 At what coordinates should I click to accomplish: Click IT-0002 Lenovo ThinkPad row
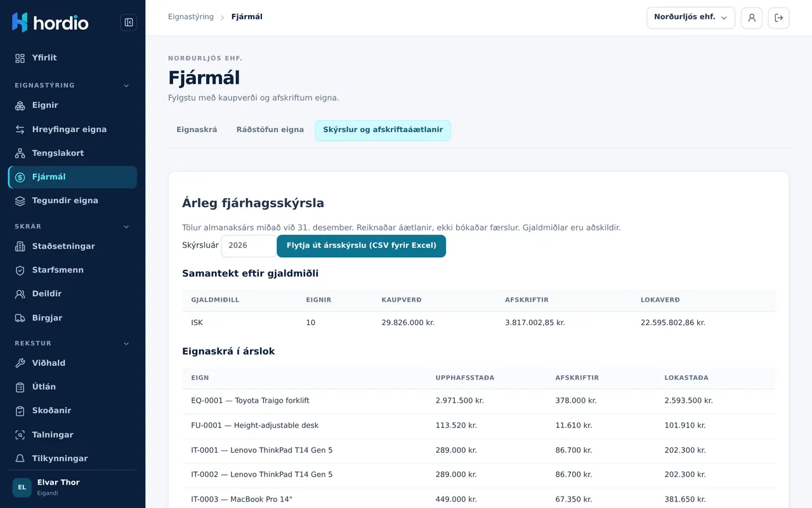click(478, 475)
